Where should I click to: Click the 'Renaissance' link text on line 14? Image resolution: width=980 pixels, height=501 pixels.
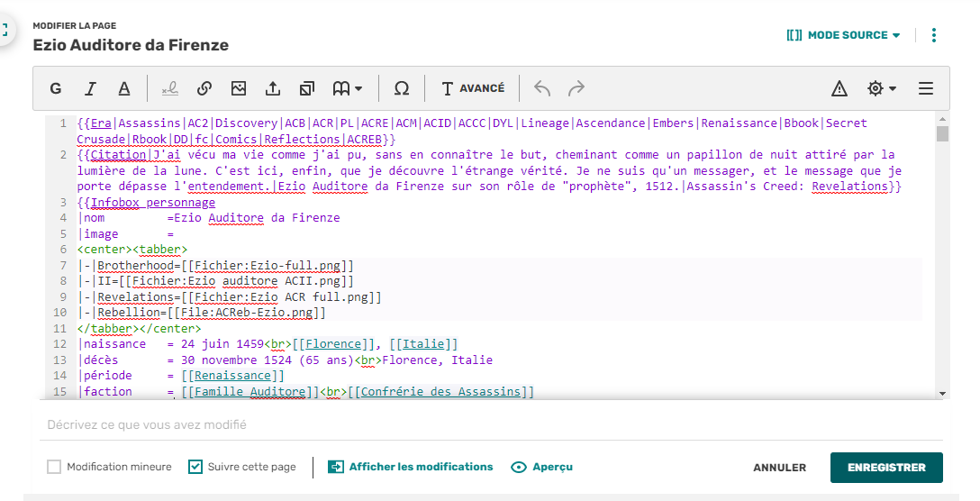click(x=232, y=375)
